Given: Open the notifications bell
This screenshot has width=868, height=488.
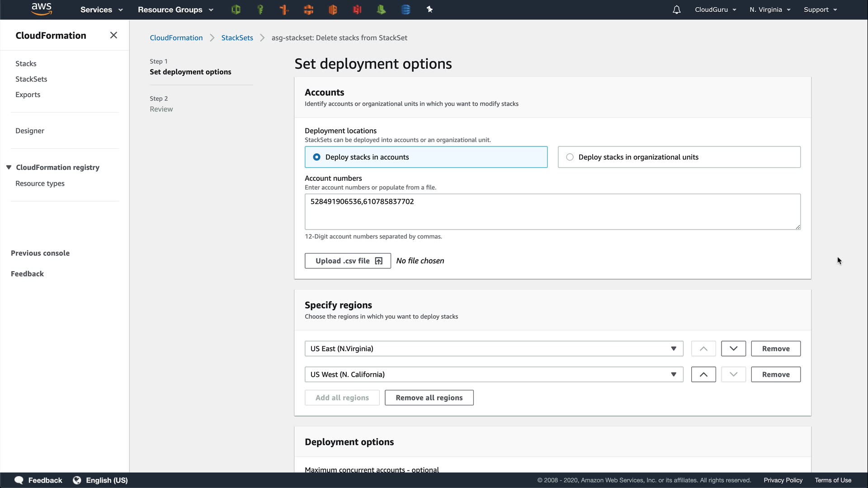Looking at the screenshot, I should click(676, 9).
